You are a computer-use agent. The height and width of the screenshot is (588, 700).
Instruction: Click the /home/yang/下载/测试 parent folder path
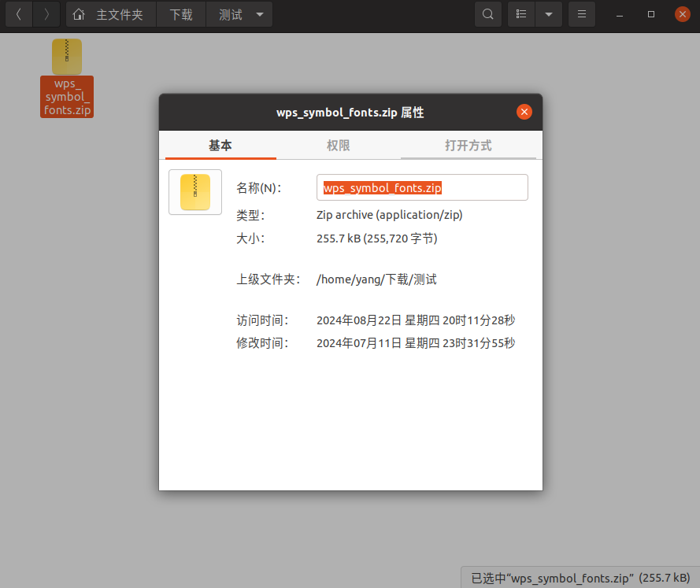(376, 279)
